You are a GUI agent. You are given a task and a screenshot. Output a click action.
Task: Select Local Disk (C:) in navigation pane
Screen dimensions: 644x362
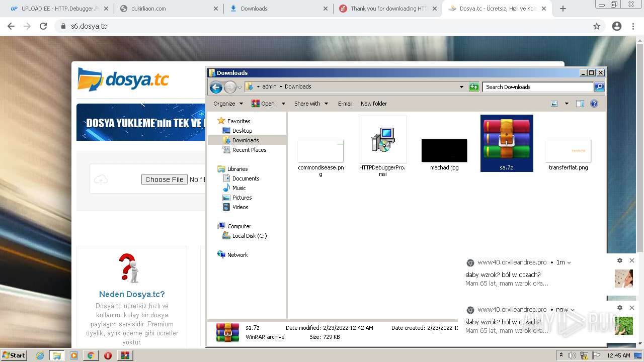pyautogui.click(x=250, y=236)
